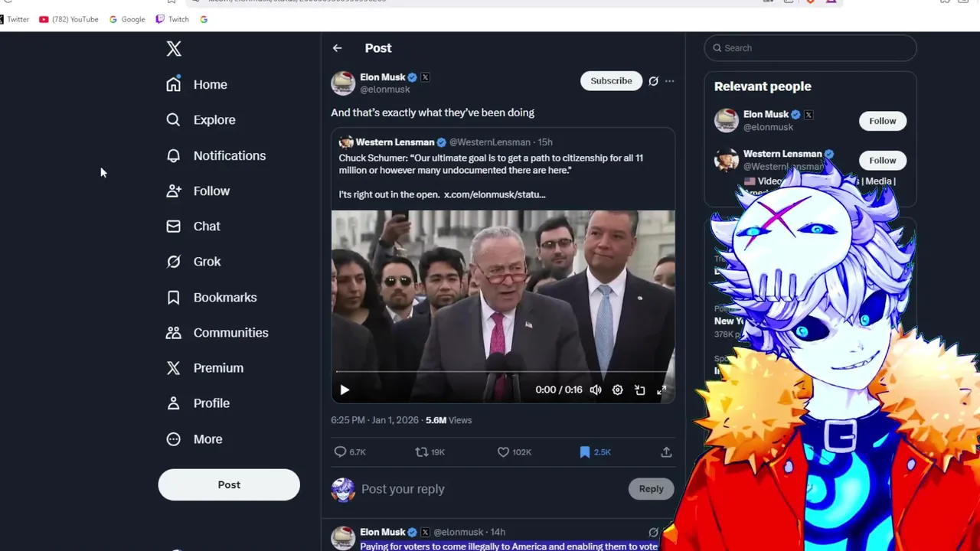Open your Profile page
Viewport: 980px width, 551px height.
198,403
